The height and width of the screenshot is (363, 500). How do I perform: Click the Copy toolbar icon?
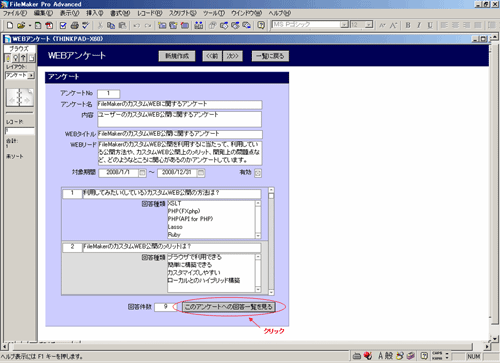pos(111,25)
